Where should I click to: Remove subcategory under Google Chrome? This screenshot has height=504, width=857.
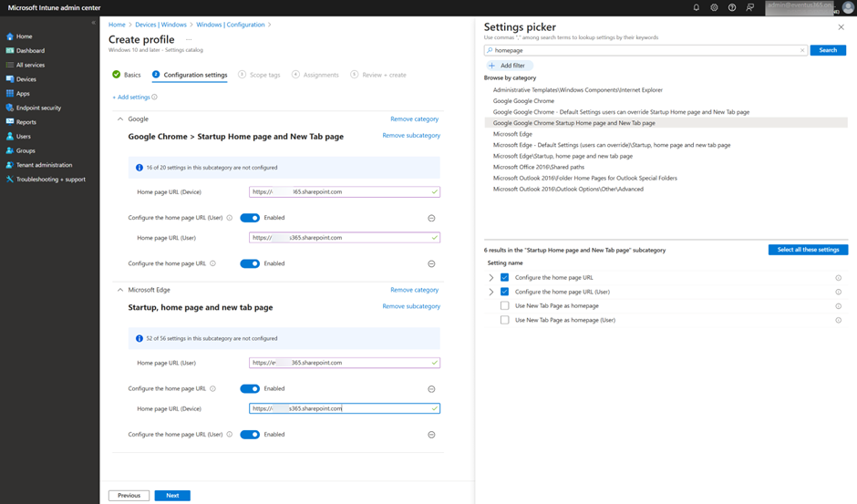pos(411,135)
